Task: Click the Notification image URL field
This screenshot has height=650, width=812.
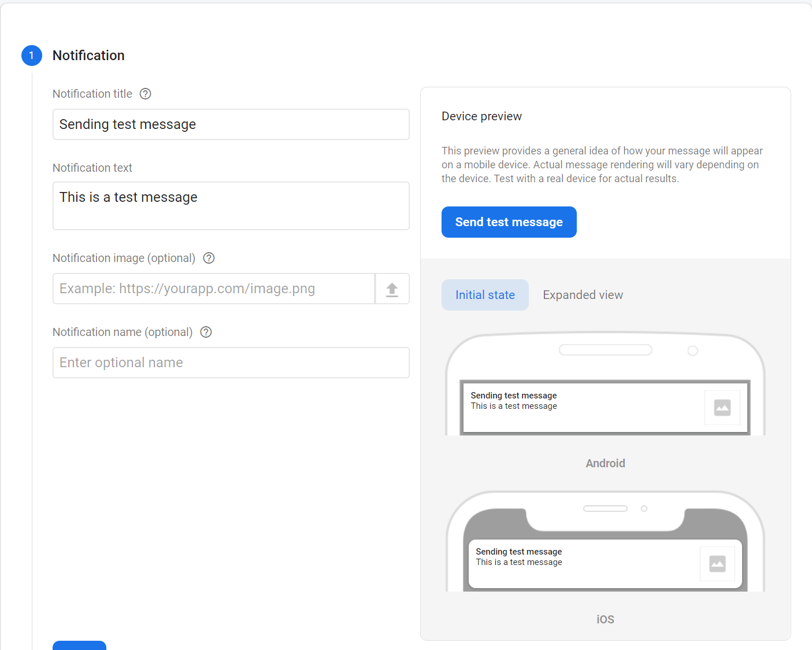Action: click(214, 289)
